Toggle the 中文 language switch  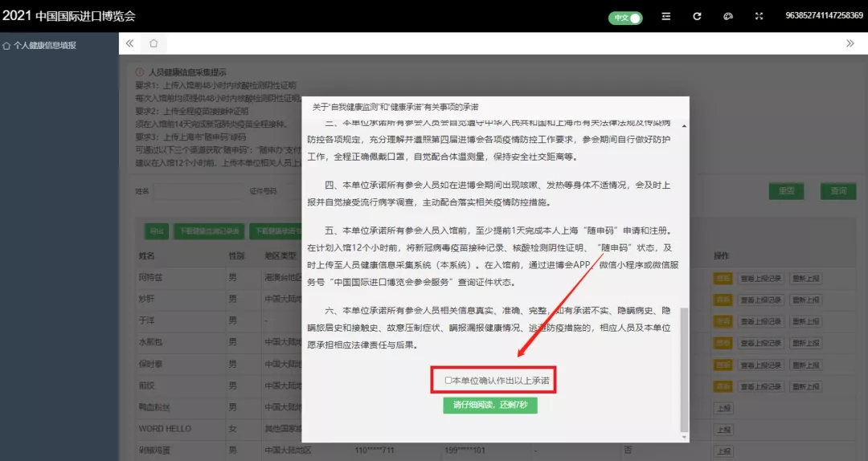pos(624,17)
